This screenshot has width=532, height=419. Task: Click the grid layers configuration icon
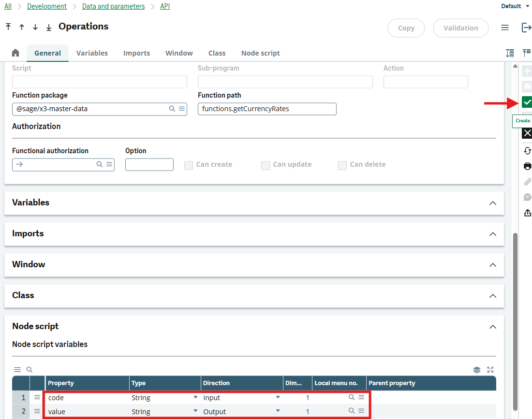[477, 370]
